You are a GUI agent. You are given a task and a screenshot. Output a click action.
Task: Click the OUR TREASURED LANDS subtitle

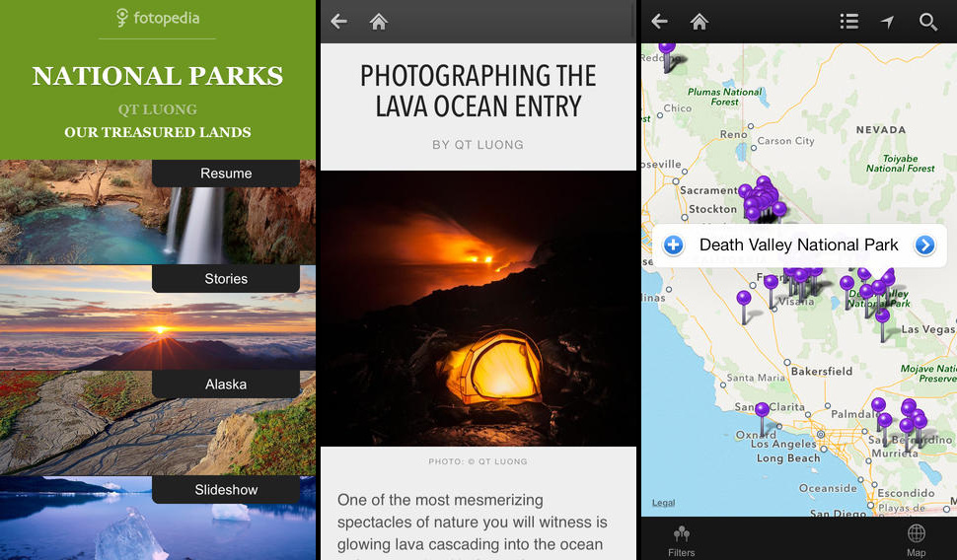tap(158, 132)
